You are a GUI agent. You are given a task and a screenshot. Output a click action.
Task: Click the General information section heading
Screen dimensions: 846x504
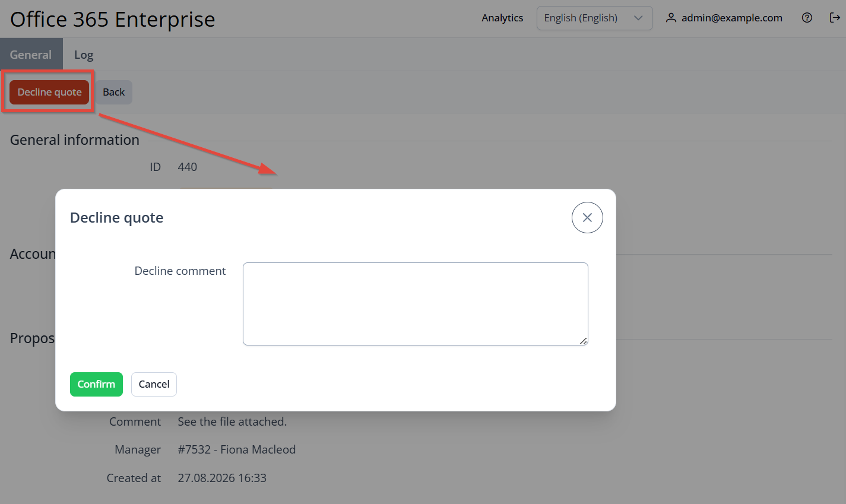click(75, 140)
